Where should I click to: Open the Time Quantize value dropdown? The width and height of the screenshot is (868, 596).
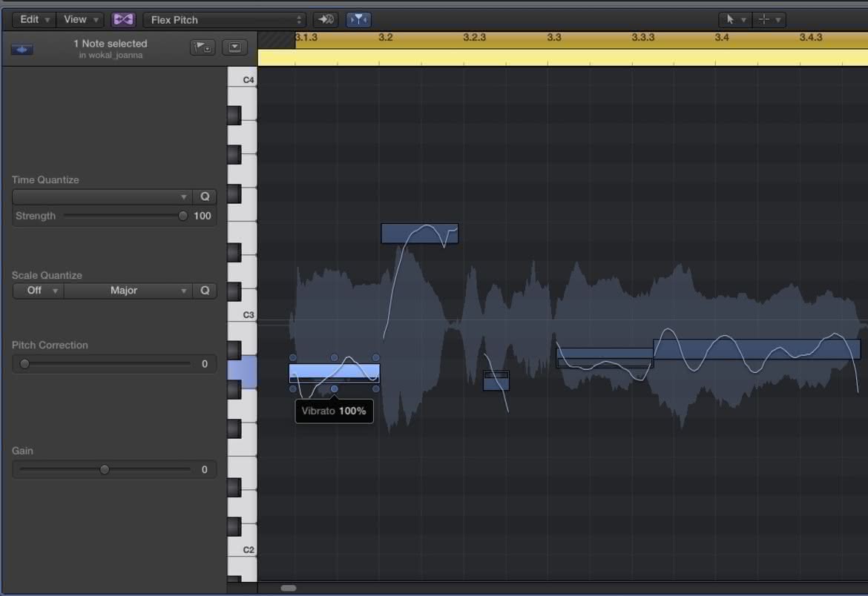pyautogui.click(x=102, y=197)
